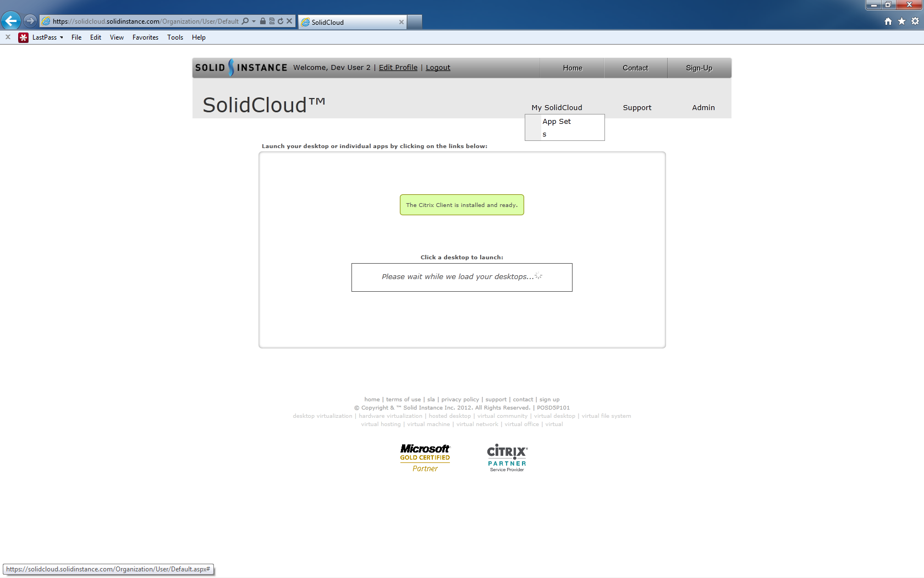924x578 pixels.
Task: Click the SolidCloud™ page heading
Action: point(264,105)
